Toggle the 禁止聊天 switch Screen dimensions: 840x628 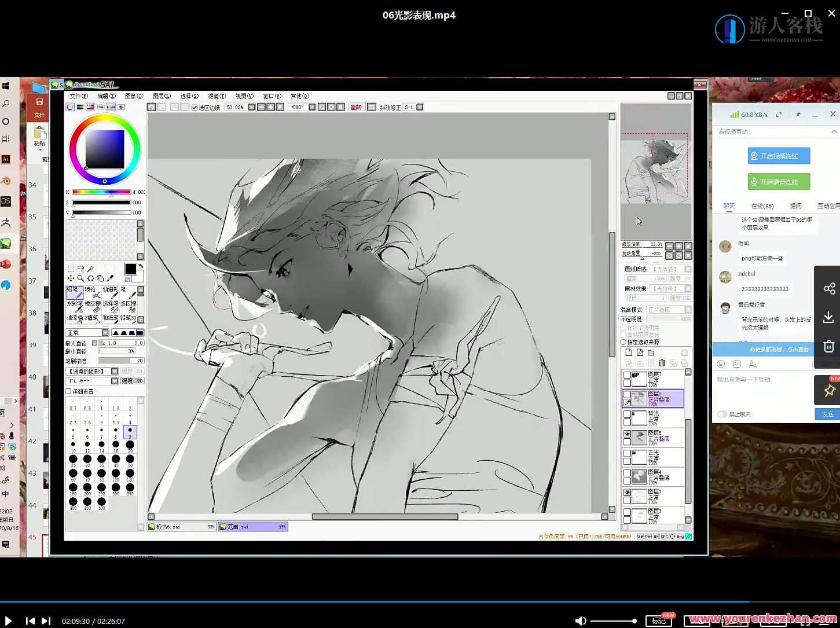tap(722, 414)
